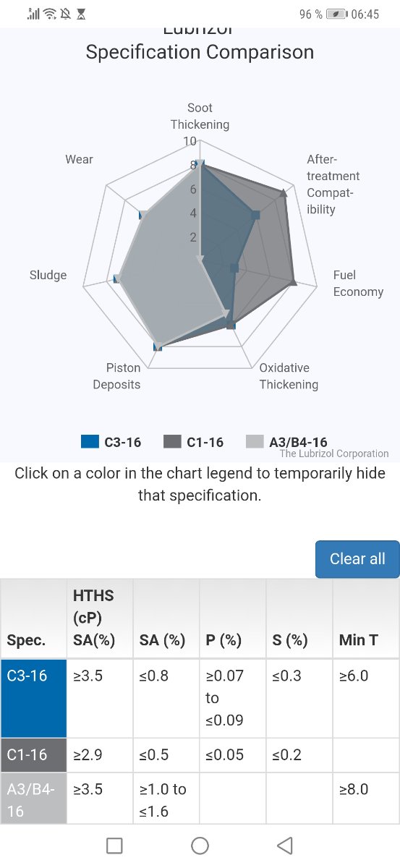
Task: Tap the Android home circle icon
Action: (200, 845)
